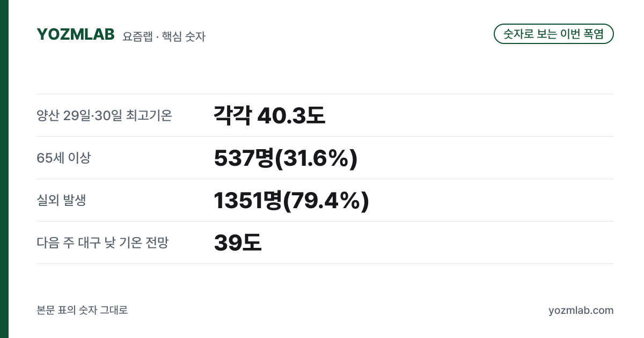Screen dimensions: 644x338
Task: Click the YOZMLAB logo text
Action: pos(76,34)
